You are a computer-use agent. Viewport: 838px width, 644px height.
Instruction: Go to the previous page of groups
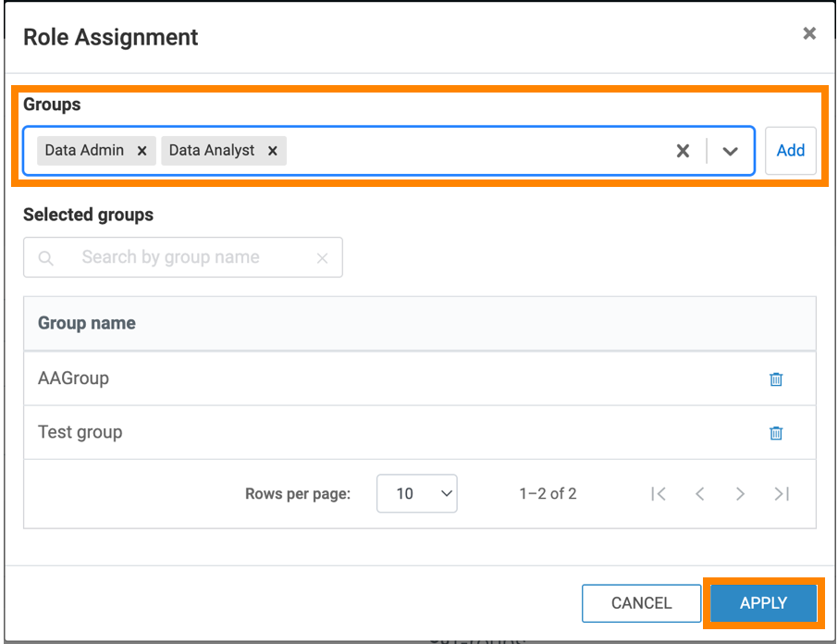[700, 493]
